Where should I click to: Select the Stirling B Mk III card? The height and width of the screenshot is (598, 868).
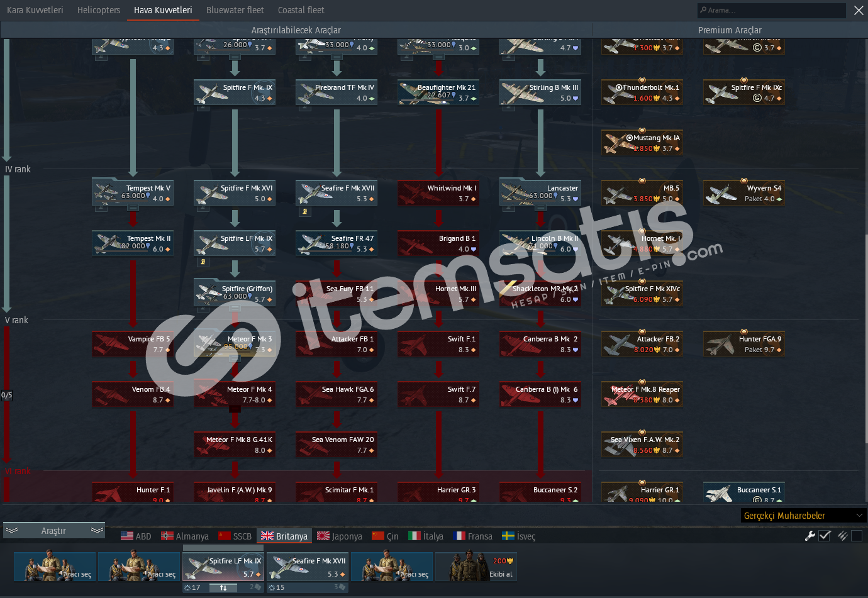(x=540, y=92)
